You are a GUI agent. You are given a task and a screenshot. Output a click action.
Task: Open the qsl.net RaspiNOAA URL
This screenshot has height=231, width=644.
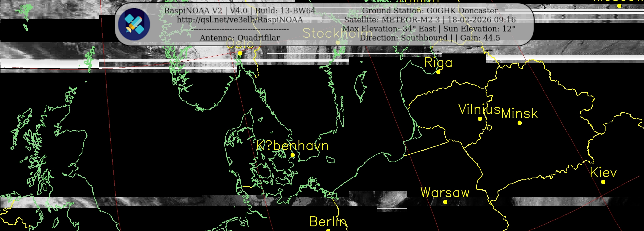pyautogui.click(x=240, y=20)
